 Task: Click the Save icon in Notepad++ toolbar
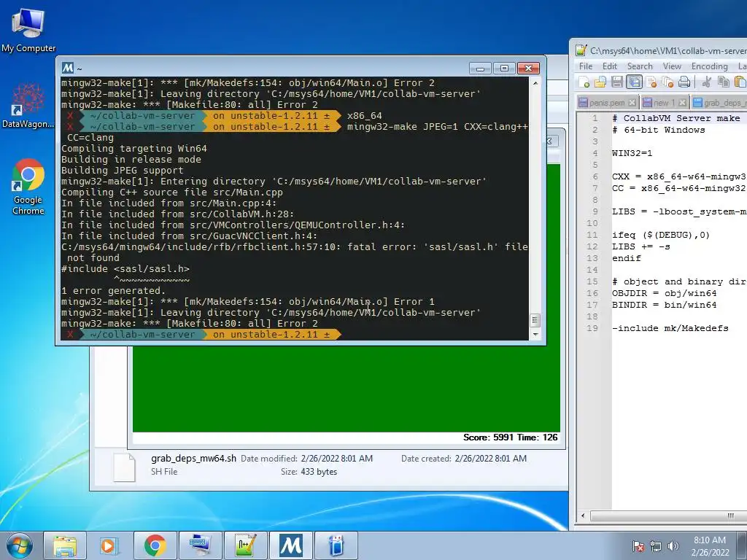tap(617, 82)
